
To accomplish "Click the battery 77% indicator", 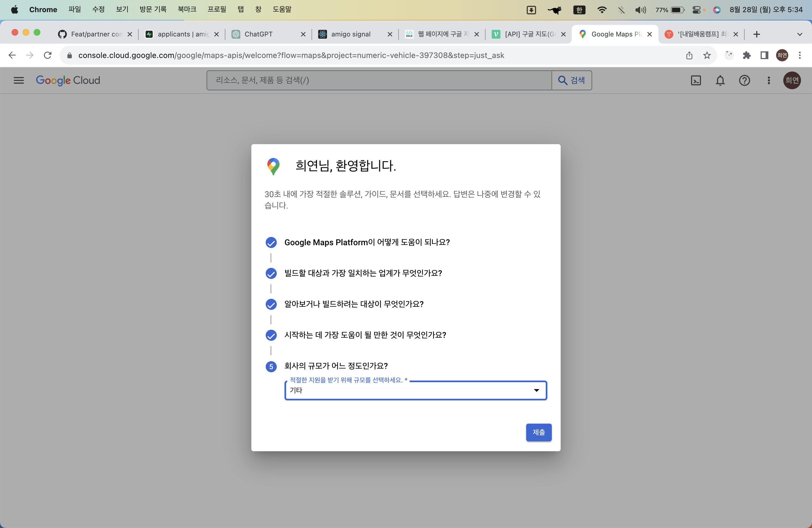I will coord(670,10).
